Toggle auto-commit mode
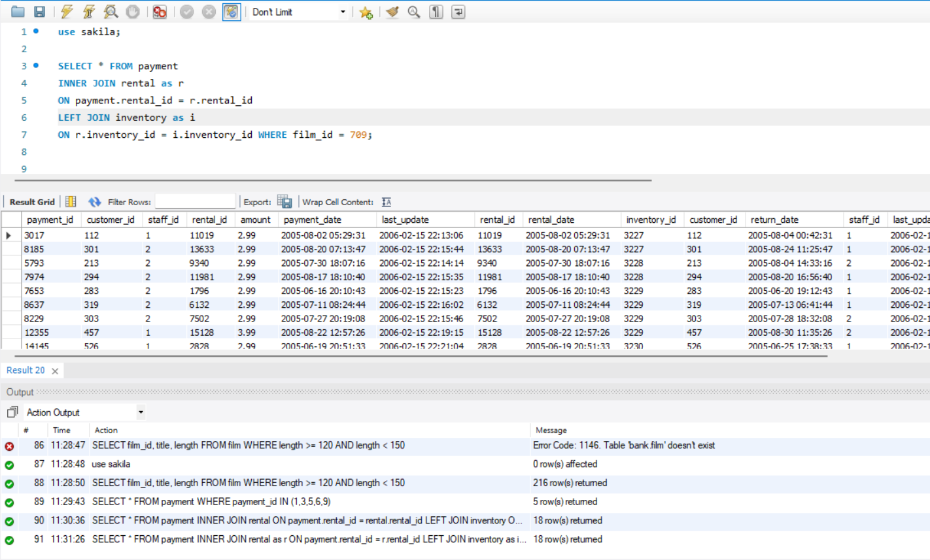This screenshot has width=930, height=560. (x=232, y=12)
